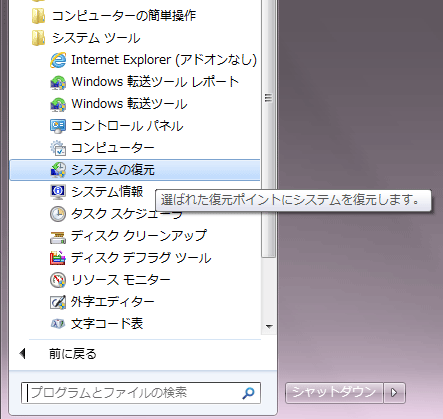Click the Internet Explorer (アドオンなし) icon

point(58,60)
